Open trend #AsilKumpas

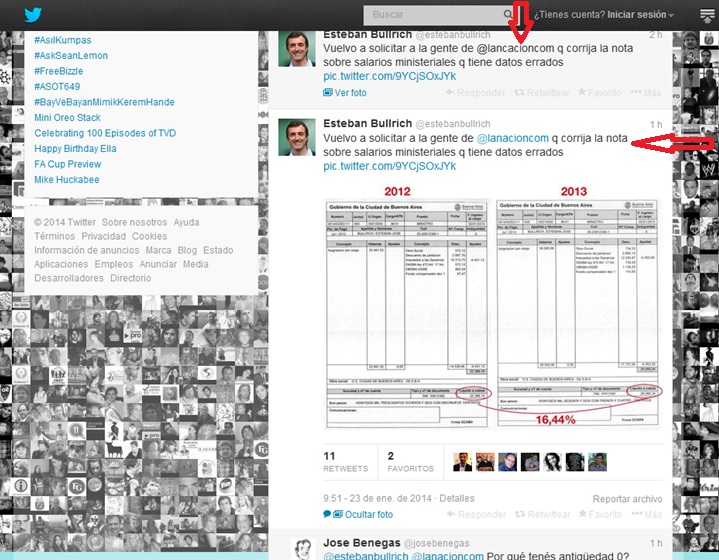[x=63, y=40]
